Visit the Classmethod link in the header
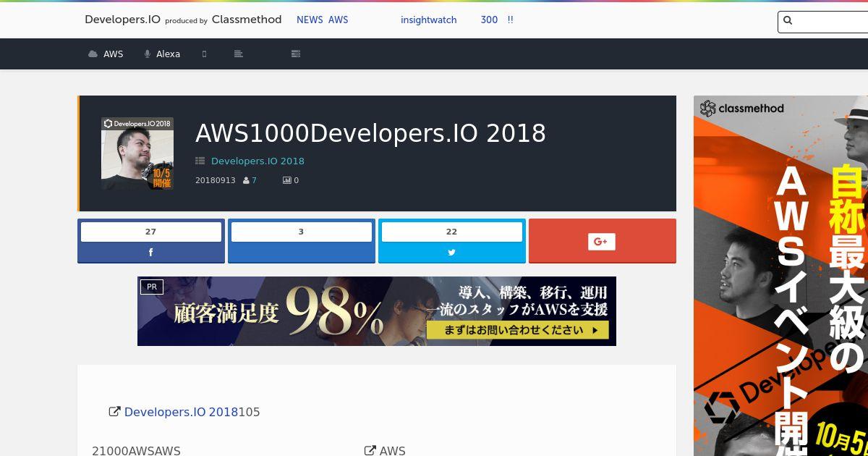 (x=247, y=20)
